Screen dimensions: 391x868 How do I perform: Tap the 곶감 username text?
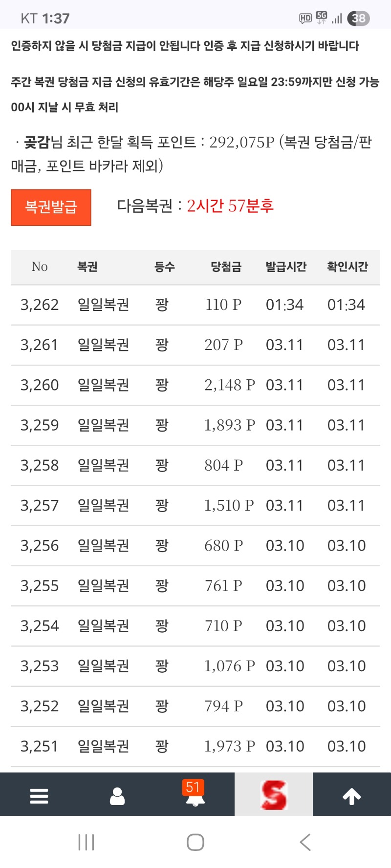tap(37, 142)
